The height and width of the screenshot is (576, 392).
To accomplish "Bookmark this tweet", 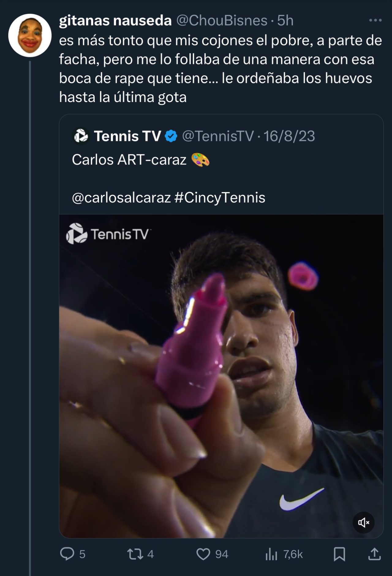I will pos(339,554).
